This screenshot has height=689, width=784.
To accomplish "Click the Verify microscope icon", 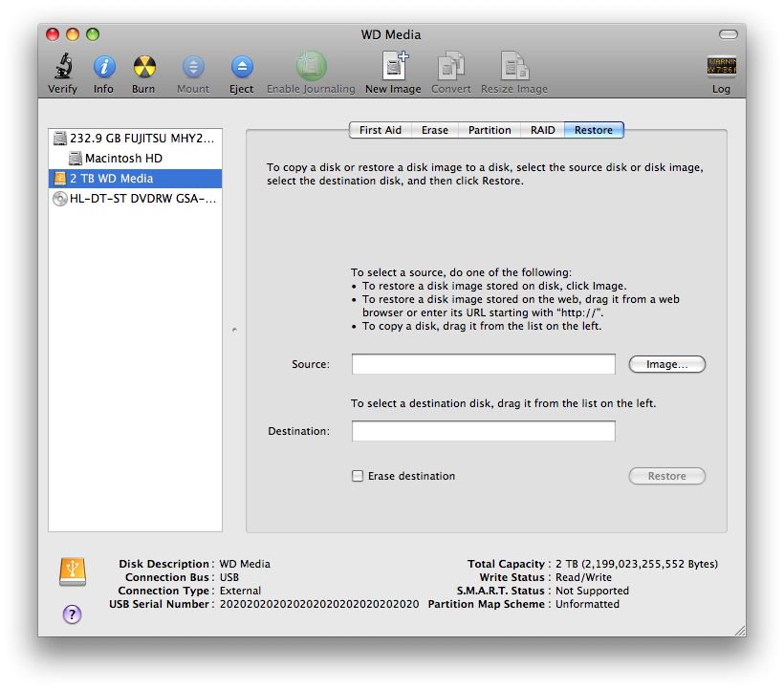I will point(63,66).
